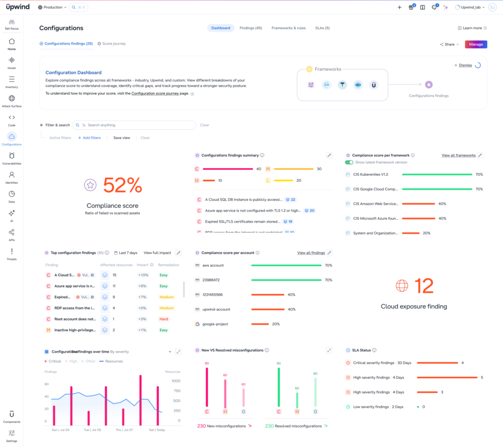
Task: Open Configuration score journey link
Action: 155,93
